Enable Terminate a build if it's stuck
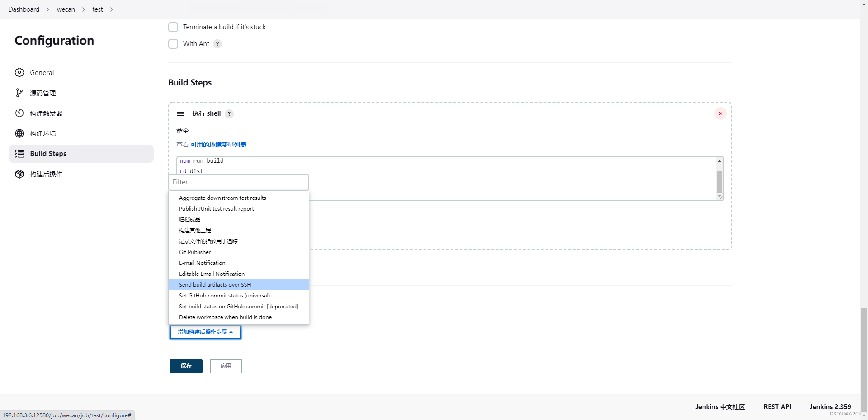This screenshot has height=420, width=868. (173, 27)
